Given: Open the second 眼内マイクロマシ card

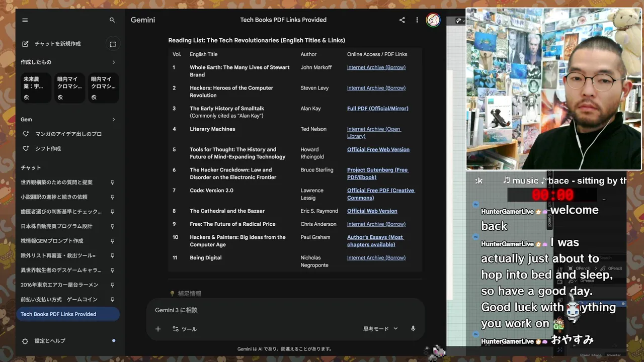Looking at the screenshot, I should [x=69, y=88].
